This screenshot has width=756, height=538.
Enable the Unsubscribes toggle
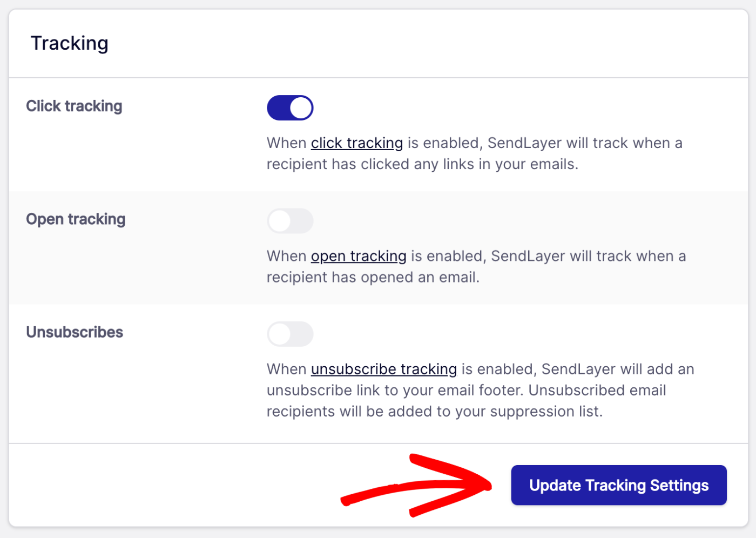point(290,334)
